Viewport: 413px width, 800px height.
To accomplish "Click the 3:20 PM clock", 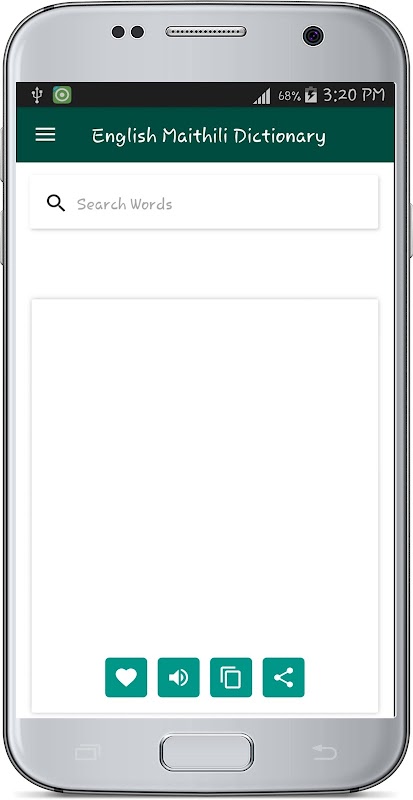I will [354, 95].
